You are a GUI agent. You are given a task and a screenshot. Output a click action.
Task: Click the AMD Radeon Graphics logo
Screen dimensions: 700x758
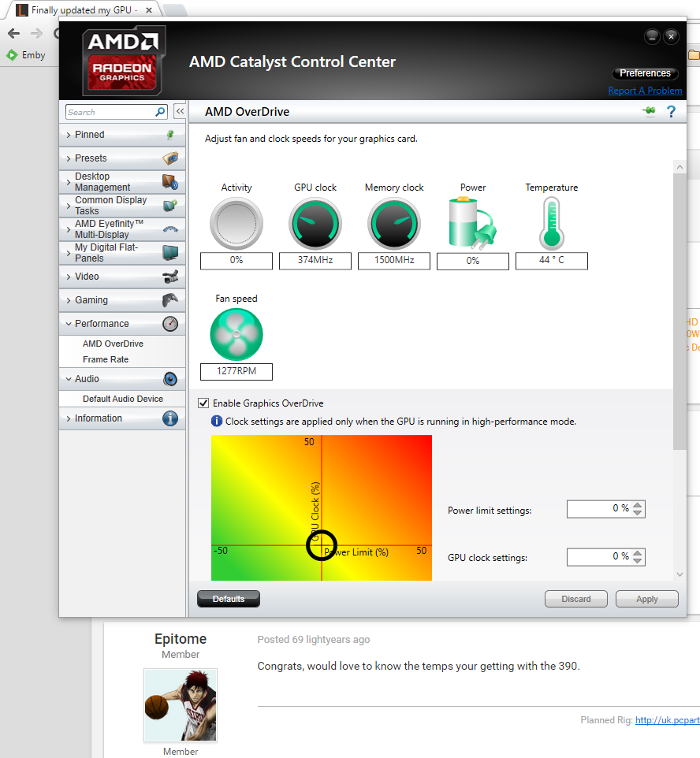point(123,61)
